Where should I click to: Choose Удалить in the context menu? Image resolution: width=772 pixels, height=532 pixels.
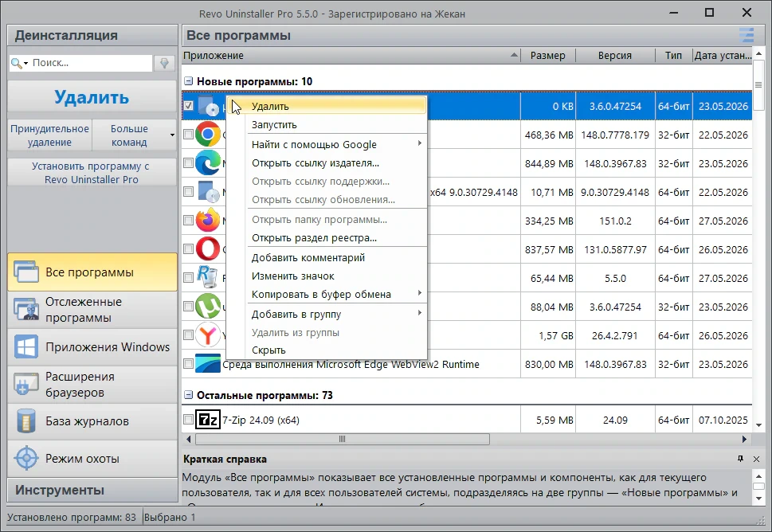coord(327,106)
